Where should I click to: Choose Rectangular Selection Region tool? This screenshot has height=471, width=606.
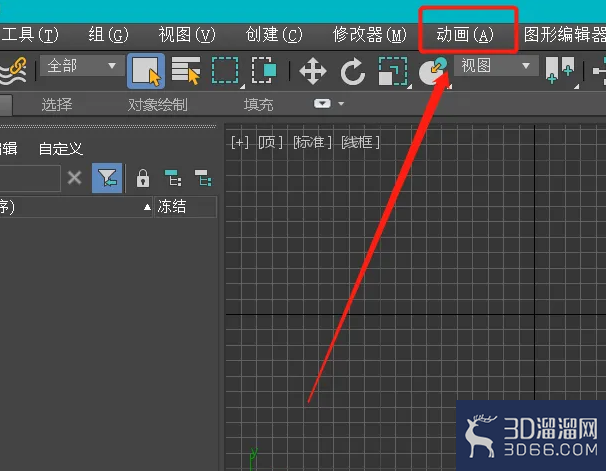(226, 71)
